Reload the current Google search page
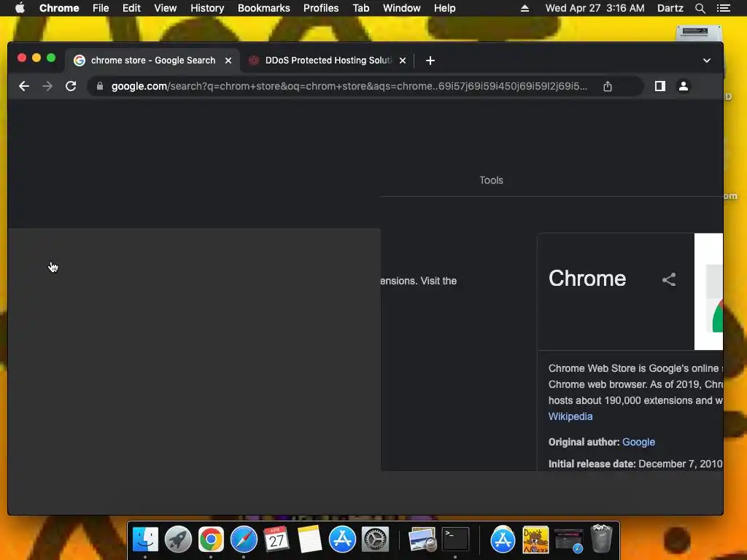747x560 pixels. [x=71, y=86]
